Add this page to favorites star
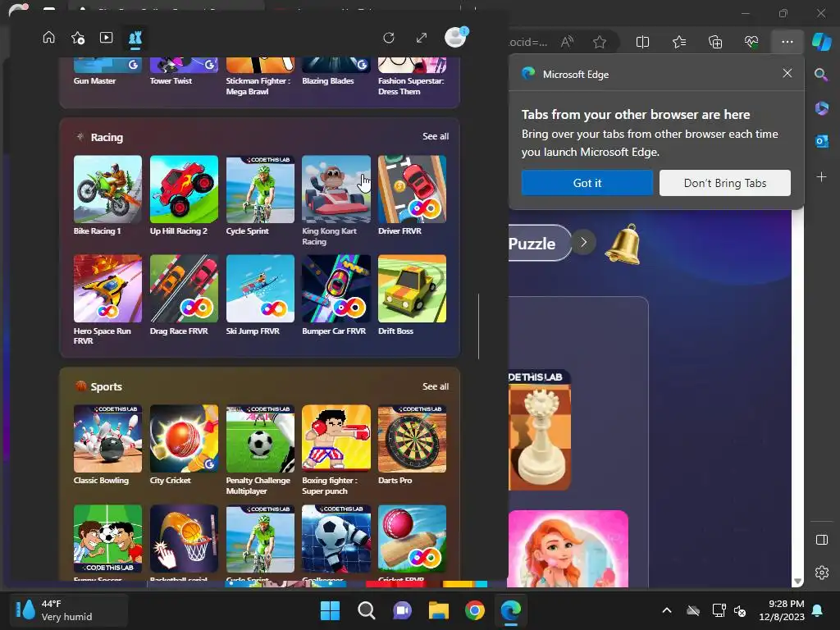The width and height of the screenshot is (840, 630). [600, 42]
